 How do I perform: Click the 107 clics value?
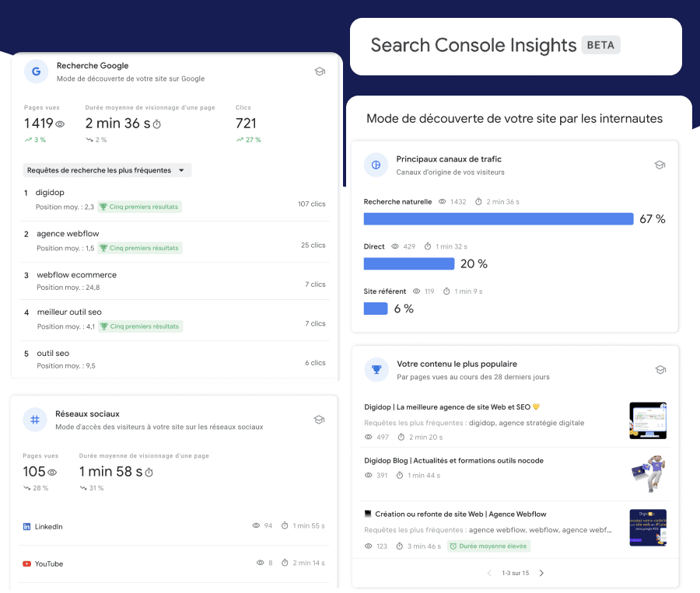click(x=312, y=204)
